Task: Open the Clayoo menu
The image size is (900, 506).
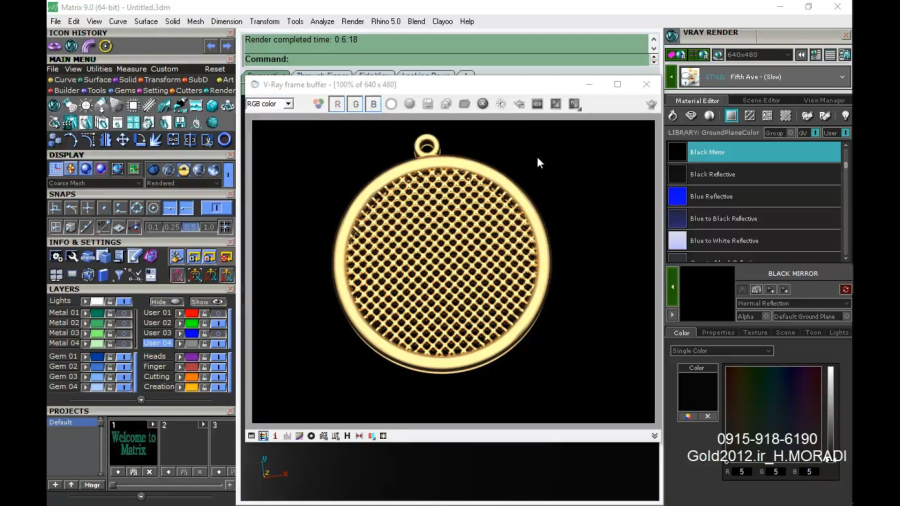Action: click(442, 21)
